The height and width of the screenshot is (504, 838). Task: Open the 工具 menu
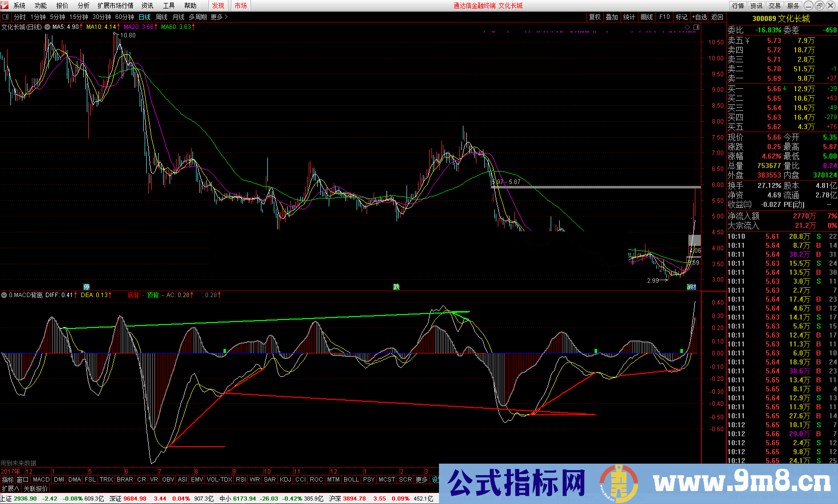169,5
